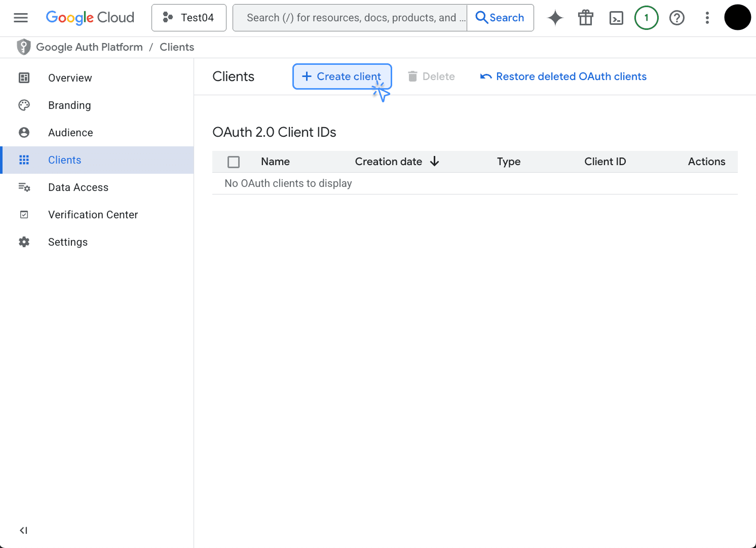
Task: Open the account profile avatar
Action: (x=738, y=17)
